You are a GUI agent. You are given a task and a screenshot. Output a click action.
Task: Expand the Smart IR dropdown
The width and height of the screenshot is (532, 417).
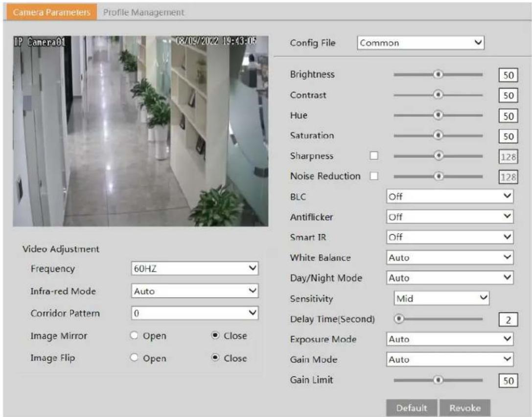[450, 237]
